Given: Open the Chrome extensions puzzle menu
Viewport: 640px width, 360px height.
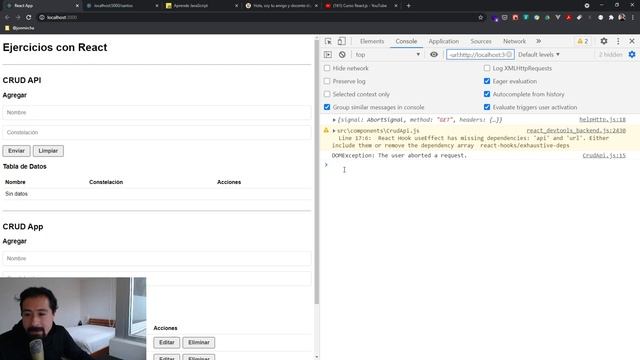Looking at the screenshot, I should tap(611, 18).
